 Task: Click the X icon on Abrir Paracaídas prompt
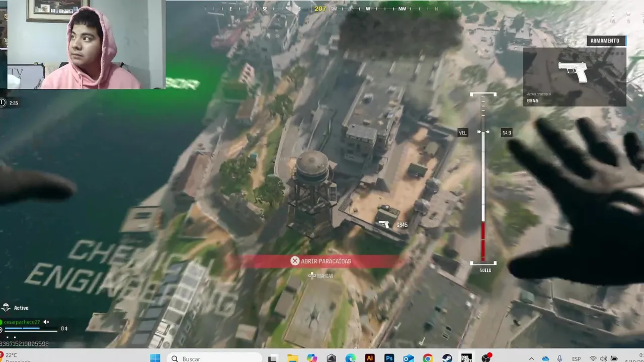pos(295,260)
